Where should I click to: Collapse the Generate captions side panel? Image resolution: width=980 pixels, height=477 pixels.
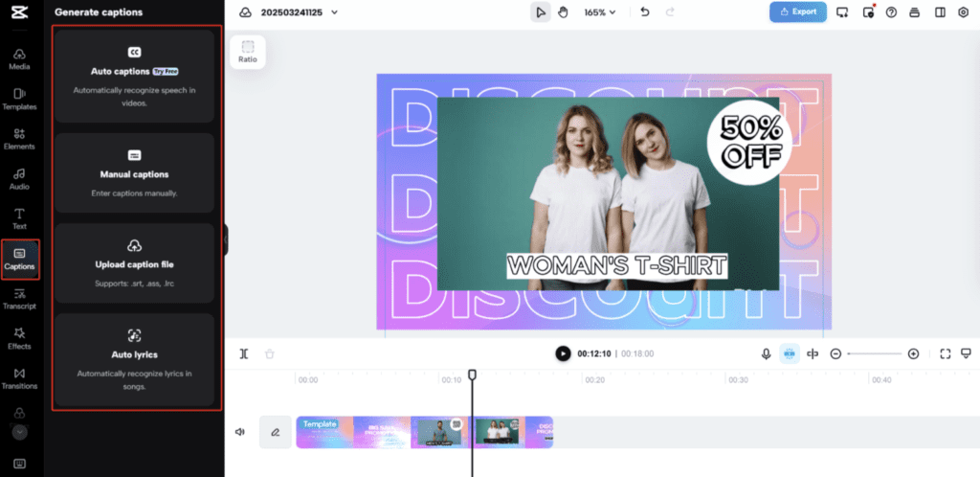coord(226,238)
